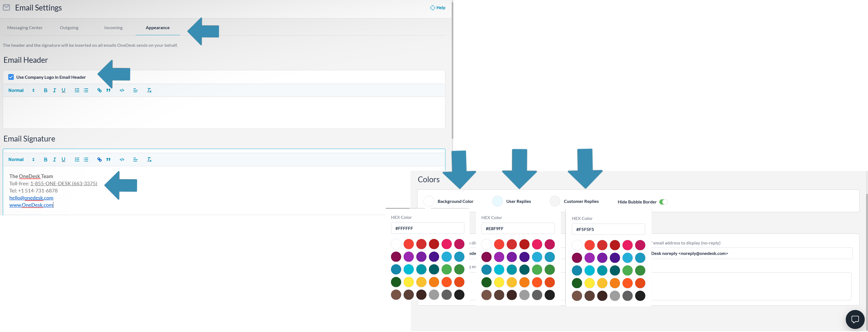Switch to the Outgoing tab
The height and width of the screenshot is (332, 868).
pyautogui.click(x=69, y=28)
